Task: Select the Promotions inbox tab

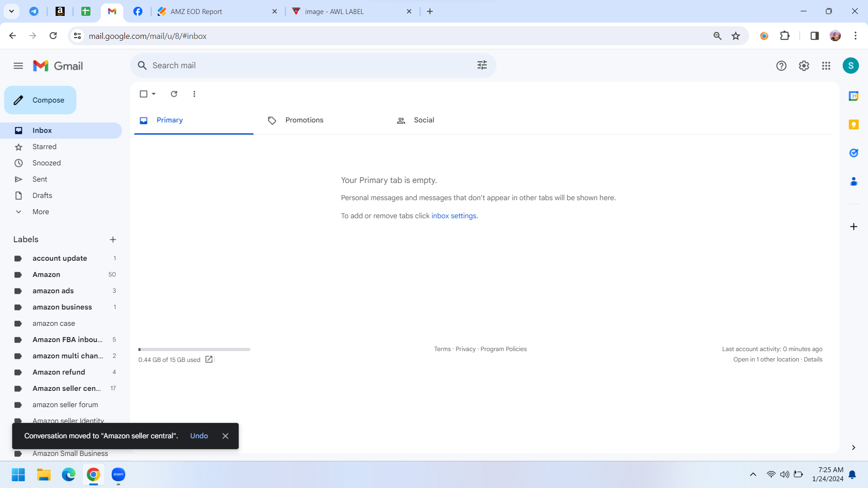Action: pos(322,120)
